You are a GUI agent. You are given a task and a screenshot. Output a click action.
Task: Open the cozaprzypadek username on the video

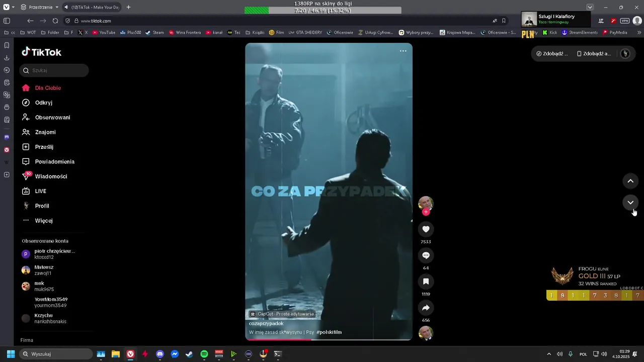coord(266,324)
